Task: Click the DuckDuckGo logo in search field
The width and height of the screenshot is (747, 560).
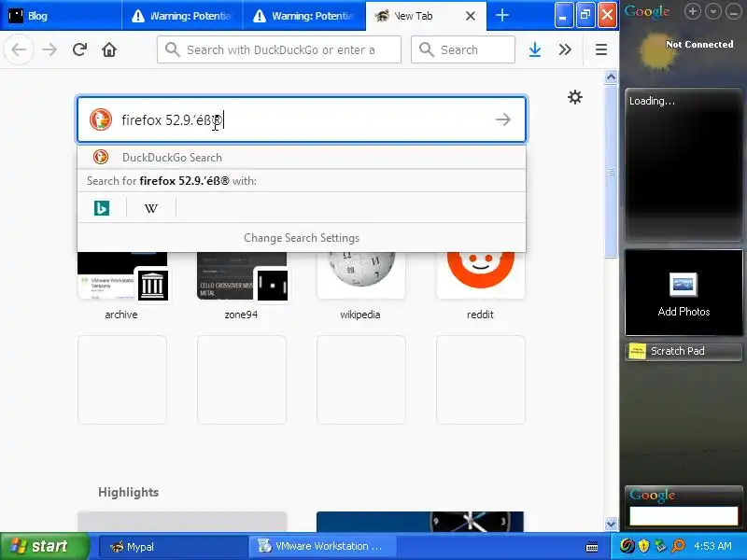Action: (x=101, y=119)
